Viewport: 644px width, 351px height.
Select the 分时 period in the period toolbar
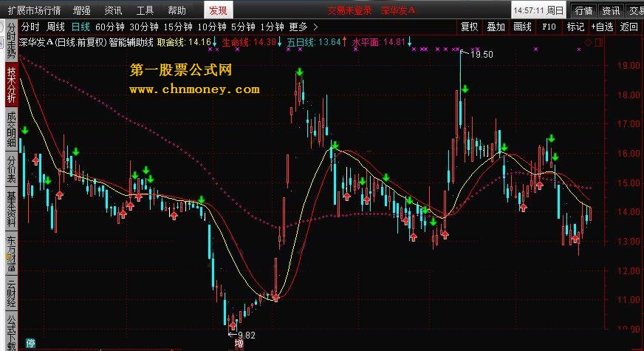[30, 27]
